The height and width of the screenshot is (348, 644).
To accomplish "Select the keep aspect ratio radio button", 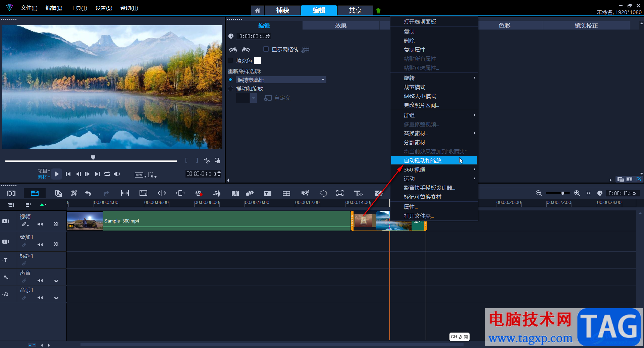I will pyautogui.click(x=230, y=80).
